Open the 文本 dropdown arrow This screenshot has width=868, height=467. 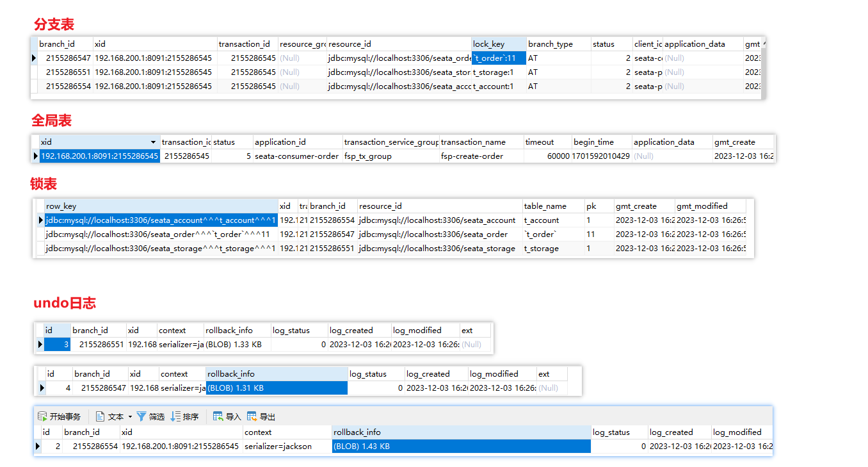click(130, 416)
